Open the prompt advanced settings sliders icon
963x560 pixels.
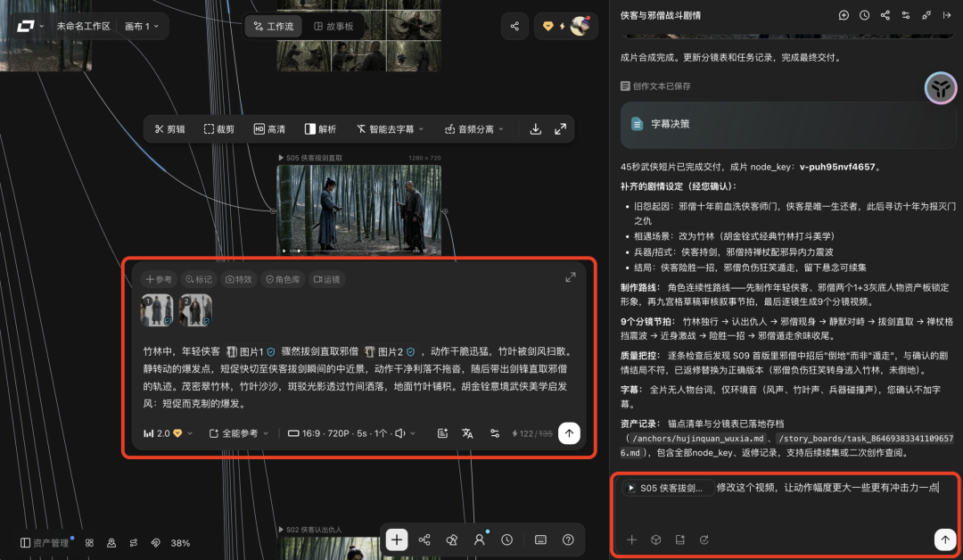pyautogui.click(x=495, y=433)
